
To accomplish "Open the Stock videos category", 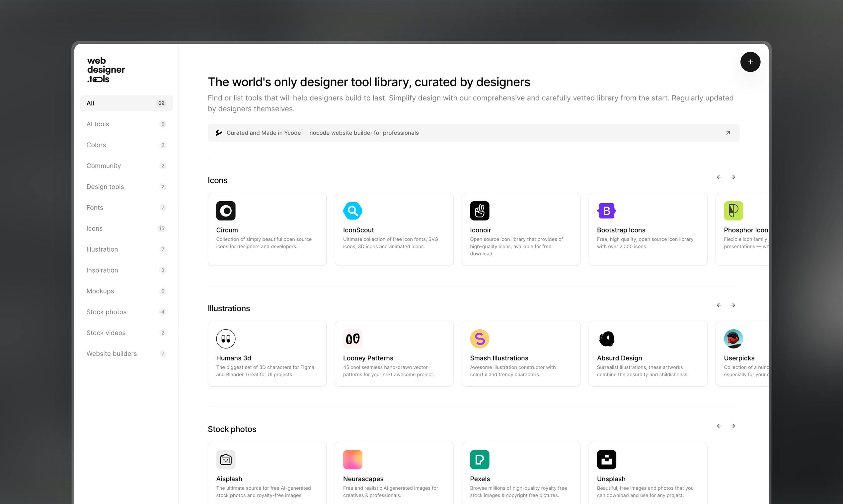I will point(126,333).
